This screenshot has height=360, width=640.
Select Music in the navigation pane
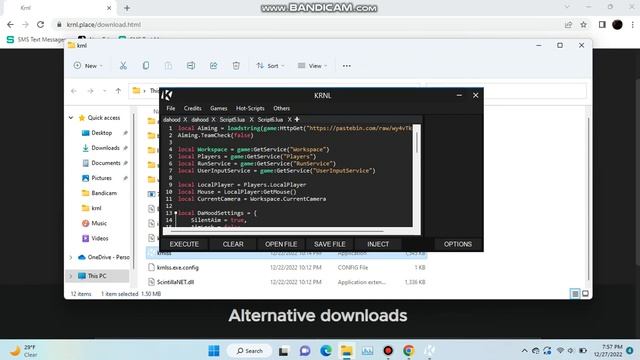[x=99, y=223]
